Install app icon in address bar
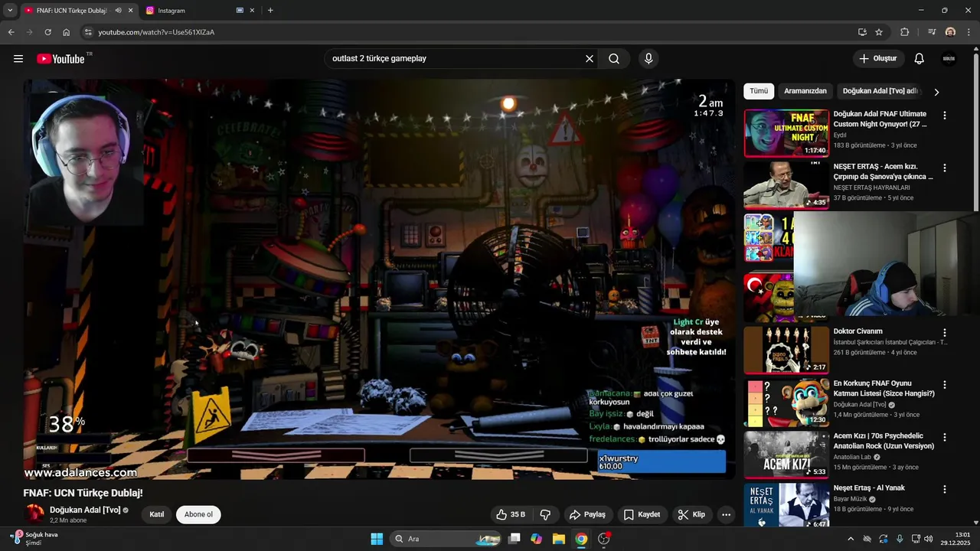The height and width of the screenshot is (551, 980). (862, 32)
